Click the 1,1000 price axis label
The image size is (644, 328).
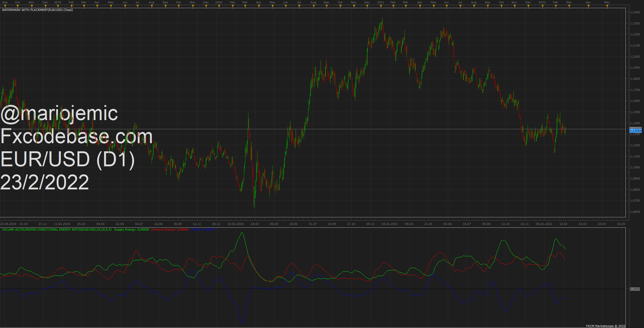pos(635,167)
